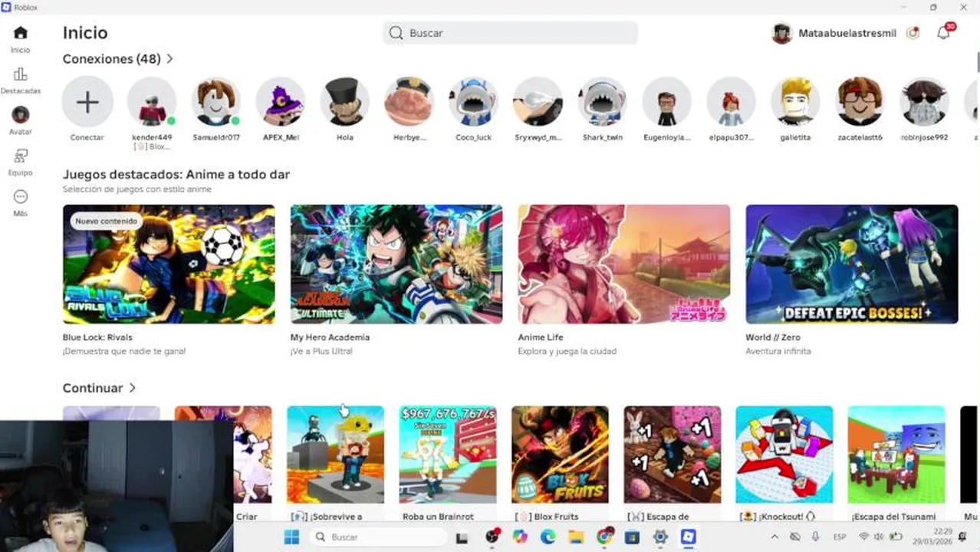Open Equipo in the sidebar
This screenshot has width=980, height=552.
(x=21, y=156)
